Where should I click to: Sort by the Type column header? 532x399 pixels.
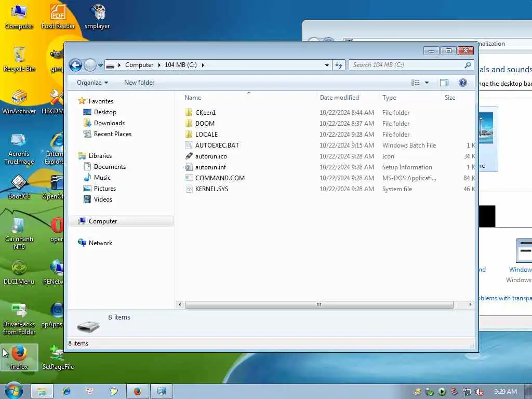[389, 98]
